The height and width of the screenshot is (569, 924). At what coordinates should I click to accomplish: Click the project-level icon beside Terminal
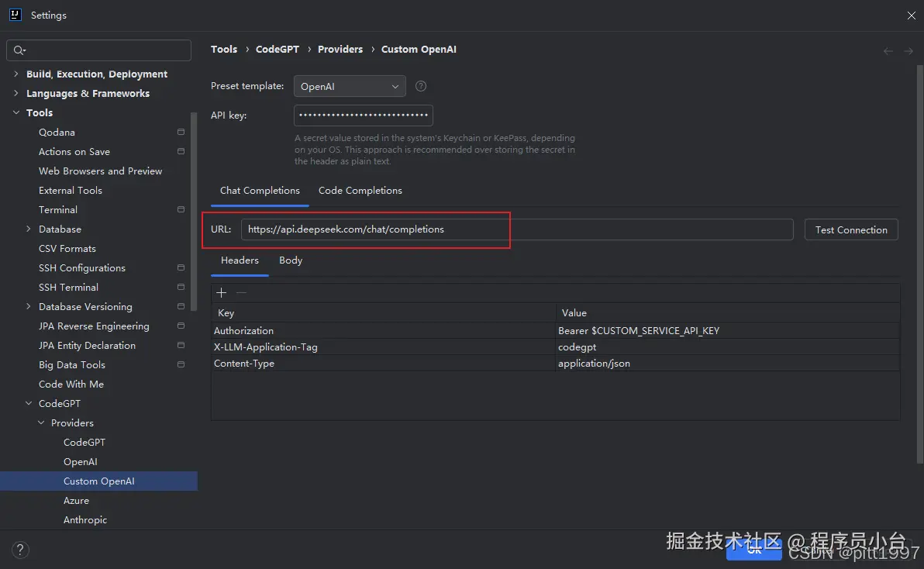181,210
